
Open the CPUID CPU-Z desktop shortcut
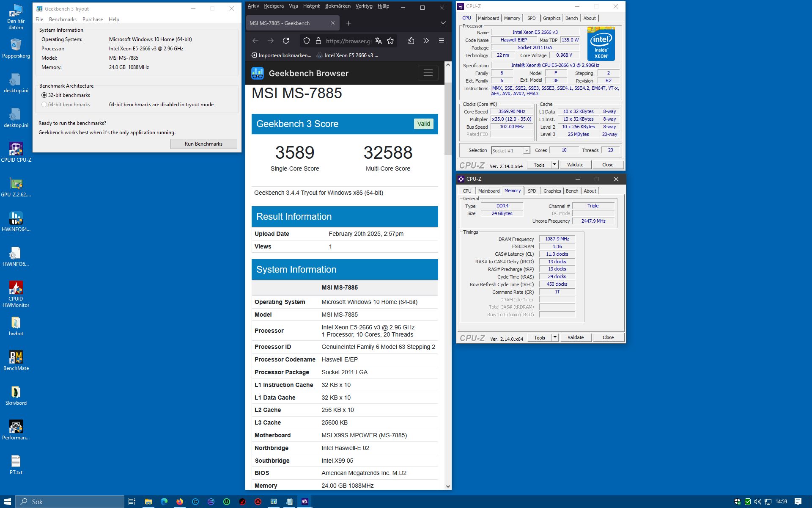[x=16, y=152]
